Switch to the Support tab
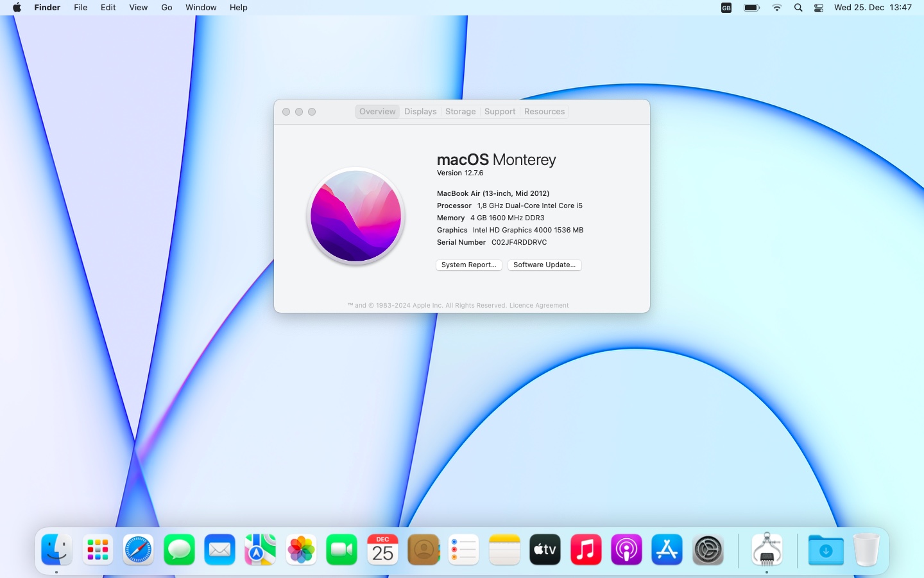924x578 pixels. 500,112
